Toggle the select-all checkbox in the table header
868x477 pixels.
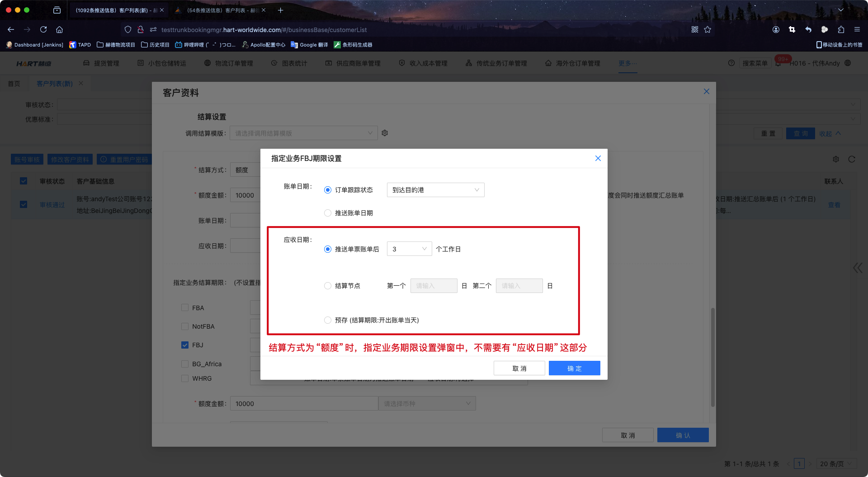pyautogui.click(x=24, y=181)
